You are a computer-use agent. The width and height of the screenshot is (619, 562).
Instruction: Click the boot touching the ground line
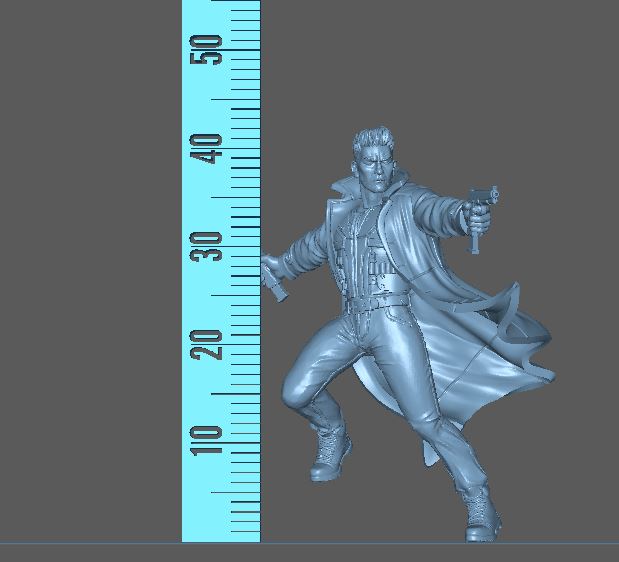[482, 517]
